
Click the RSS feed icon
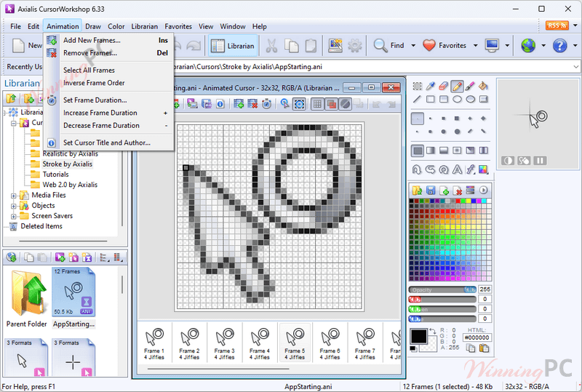[557, 25]
